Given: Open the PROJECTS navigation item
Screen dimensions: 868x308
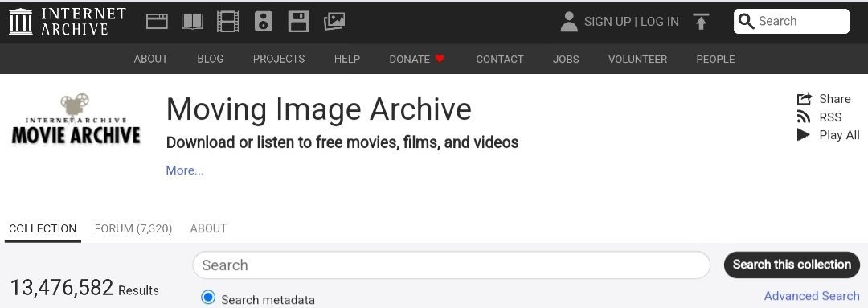Looking at the screenshot, I should (279, 59).
